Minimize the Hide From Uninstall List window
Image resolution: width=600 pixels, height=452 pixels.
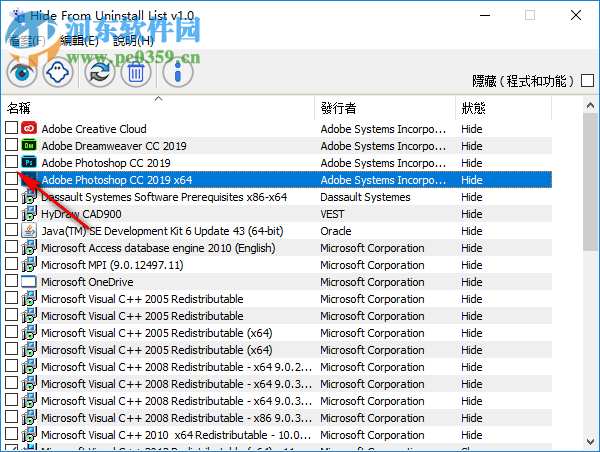(x=485, y=15)
